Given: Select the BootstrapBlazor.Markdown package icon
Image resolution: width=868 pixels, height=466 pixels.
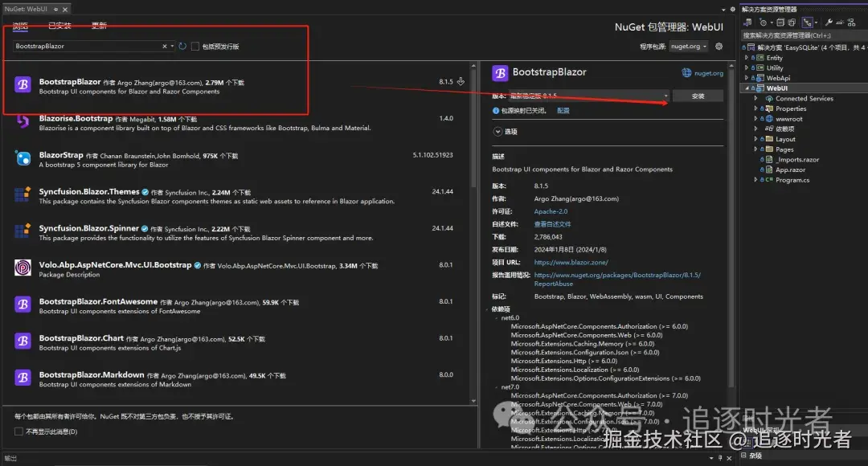Looking at the screenshot, I should pyautogui.click(x=23, y=378).
